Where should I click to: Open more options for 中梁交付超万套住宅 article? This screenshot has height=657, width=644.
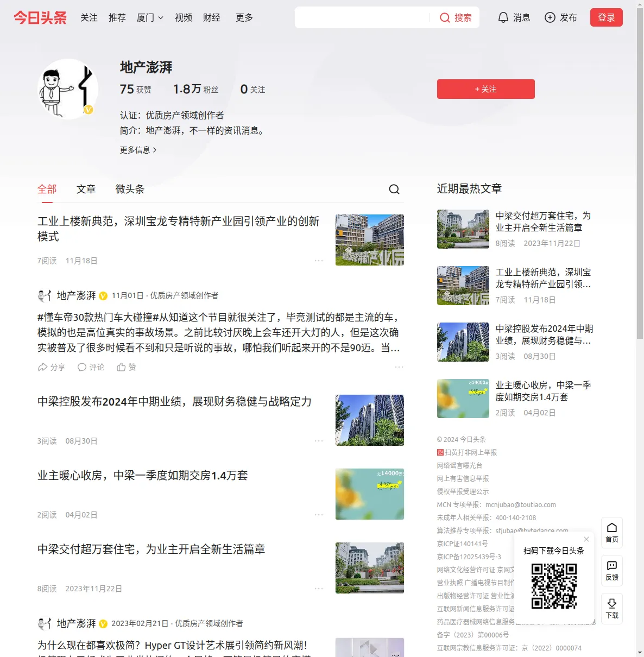[x=319, y=589]
